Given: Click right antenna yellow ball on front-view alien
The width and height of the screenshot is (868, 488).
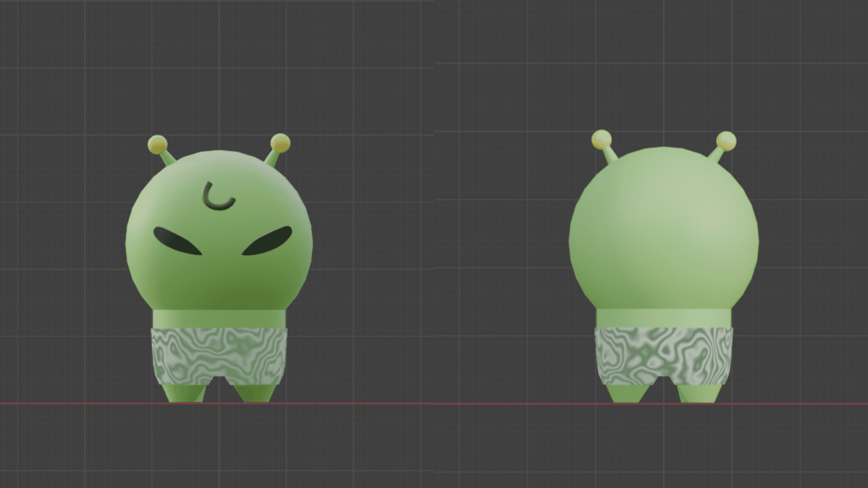Looking at the screenshot, I should tap(280, 142).
